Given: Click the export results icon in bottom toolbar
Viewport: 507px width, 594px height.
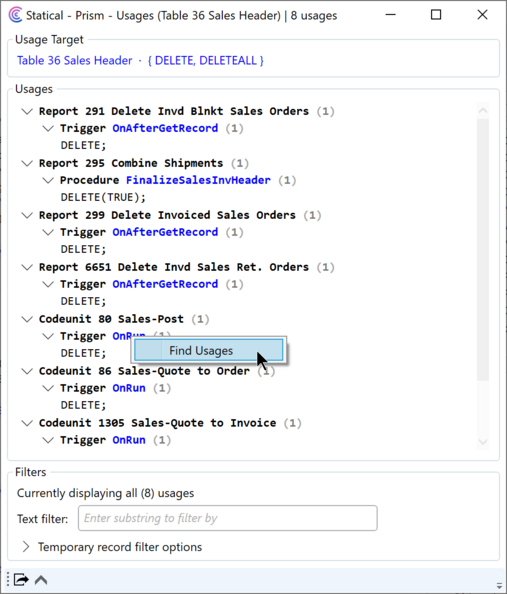Looking at the screenshot, I should [21, 580].
